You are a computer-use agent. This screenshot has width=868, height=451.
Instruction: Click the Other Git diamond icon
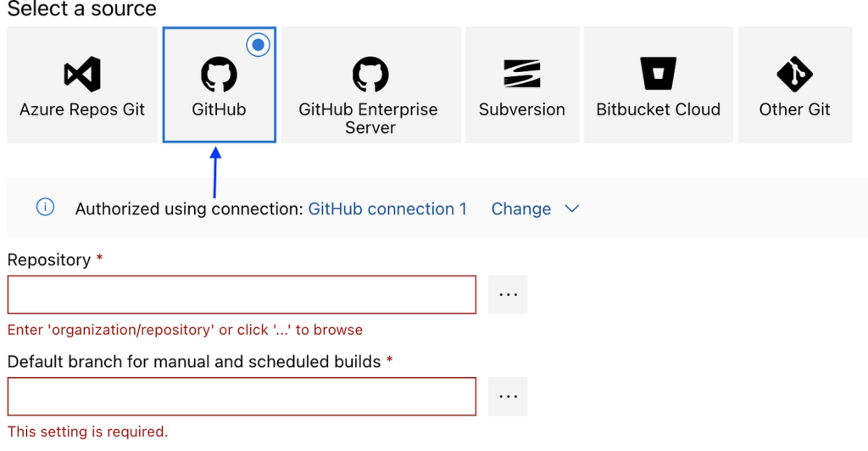[x=794, y=75]
